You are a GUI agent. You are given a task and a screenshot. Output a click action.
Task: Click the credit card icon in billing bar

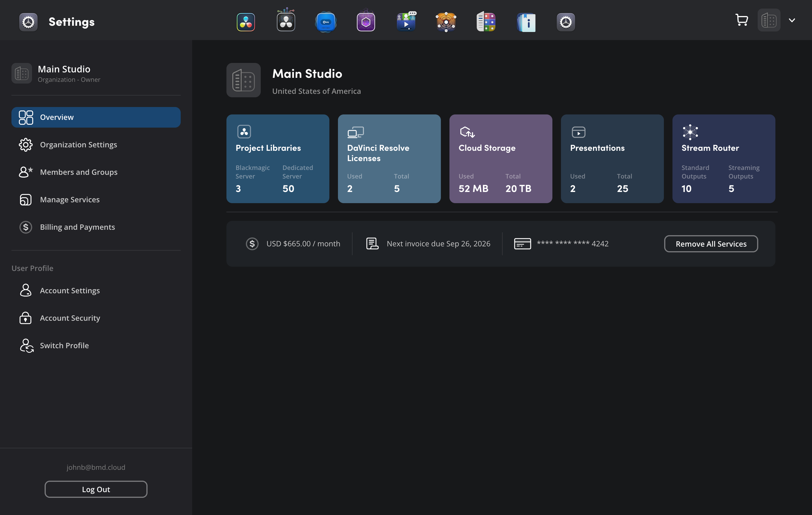[x=522, y=244]
